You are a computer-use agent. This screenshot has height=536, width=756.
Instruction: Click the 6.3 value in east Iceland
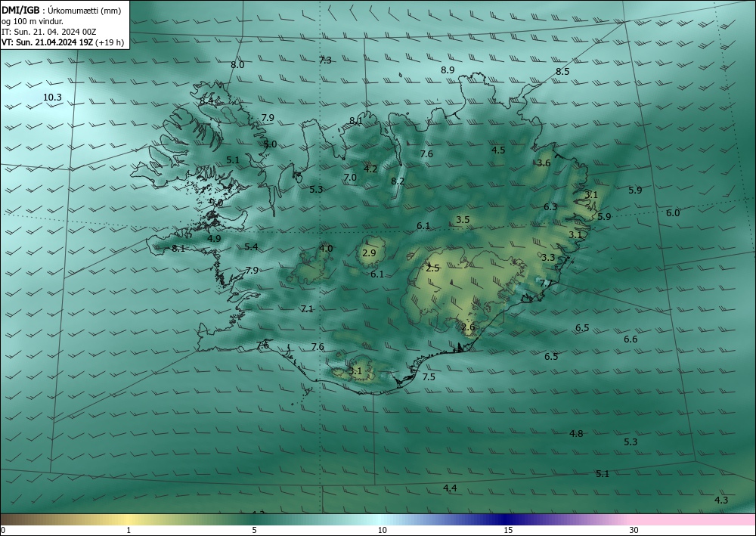(x=550, y=207)
